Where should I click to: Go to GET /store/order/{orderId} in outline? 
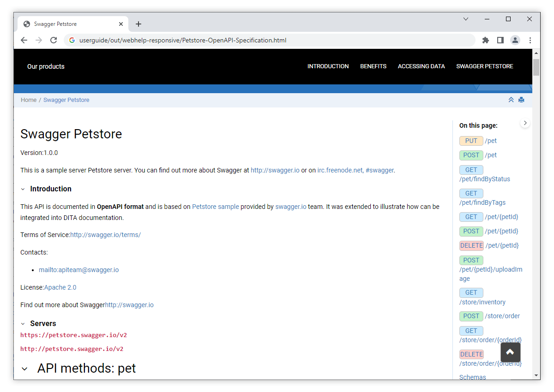coord(491,335)
